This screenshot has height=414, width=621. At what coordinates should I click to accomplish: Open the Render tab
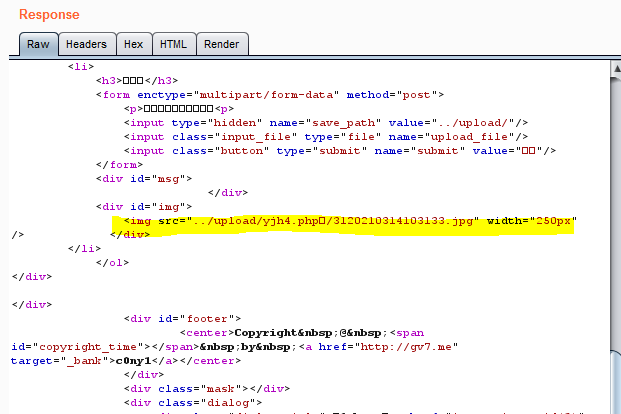[222, 44]
